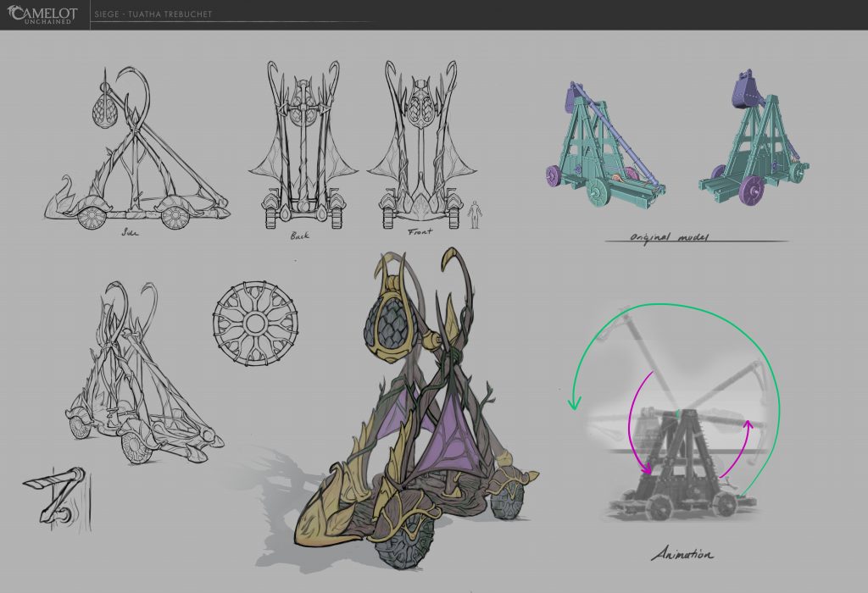This screenshot has height=593, width=868.
Task: Click the left magenta swing arrow
Action: point(641,424)
